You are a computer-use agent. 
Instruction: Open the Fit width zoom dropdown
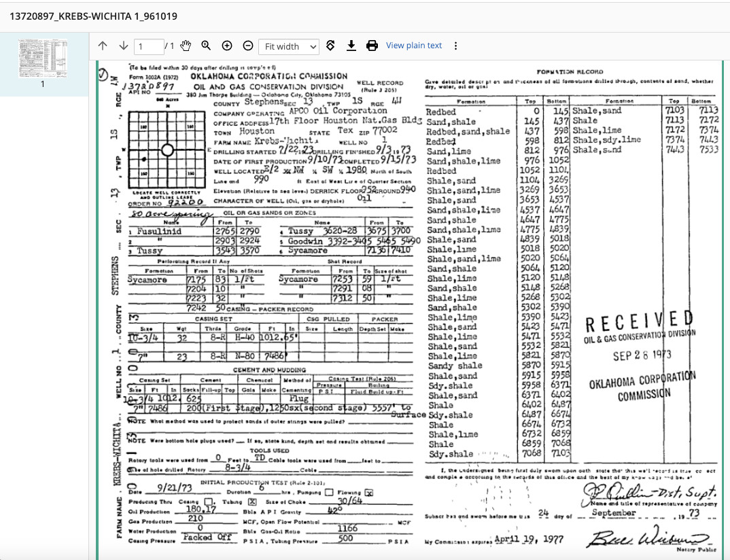point(289,46)
